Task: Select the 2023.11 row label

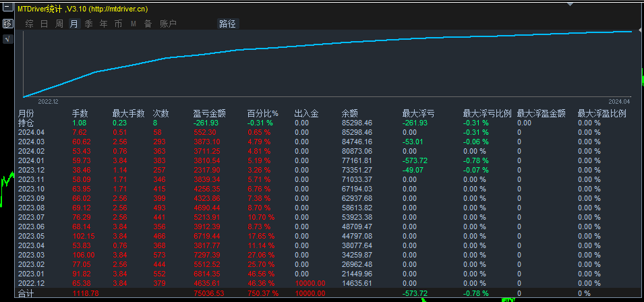Action: (x=30, y=179)
